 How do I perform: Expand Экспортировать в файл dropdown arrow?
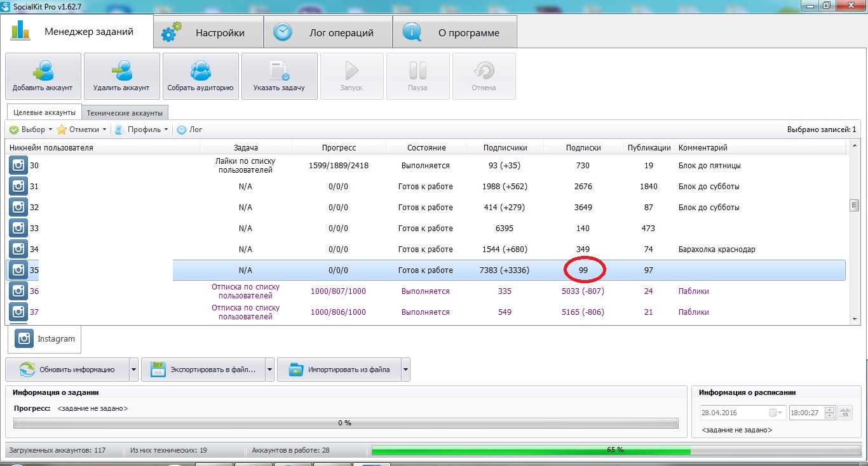pos(269,369)
